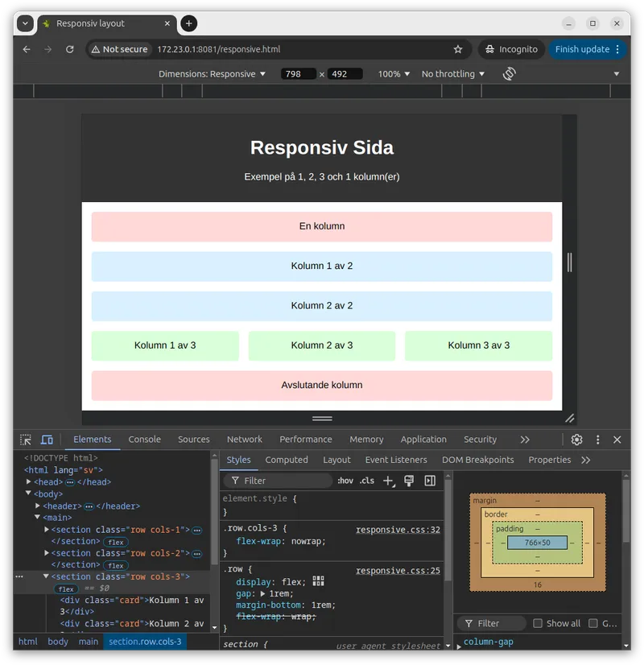Open the Computed styles tab

click(x=287, y=460)
